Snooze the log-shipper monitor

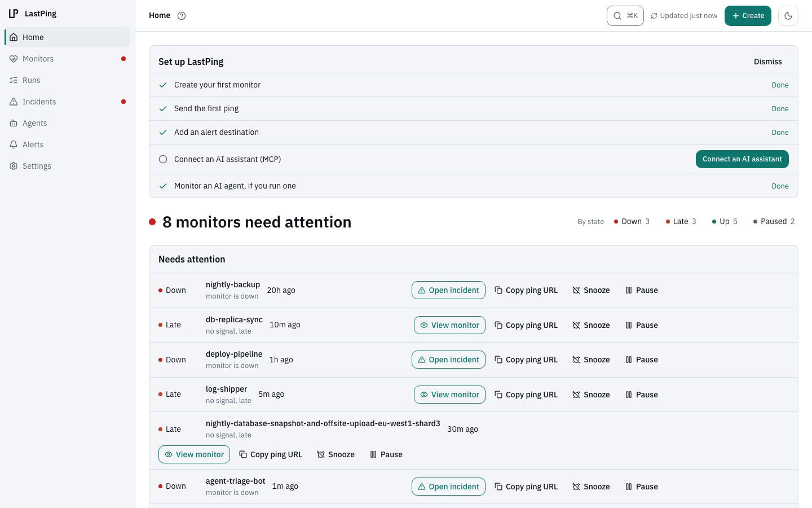591,395
